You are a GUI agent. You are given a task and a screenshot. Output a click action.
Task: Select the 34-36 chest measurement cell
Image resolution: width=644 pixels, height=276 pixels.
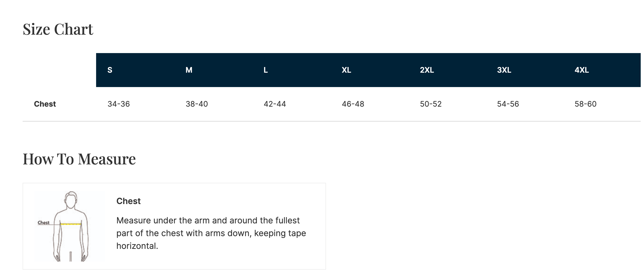(118, 104)
